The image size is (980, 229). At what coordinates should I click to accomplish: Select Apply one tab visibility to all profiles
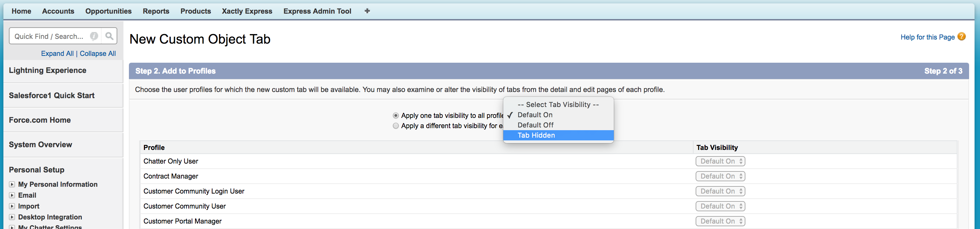pyautogui.click(x=396, y=116)
